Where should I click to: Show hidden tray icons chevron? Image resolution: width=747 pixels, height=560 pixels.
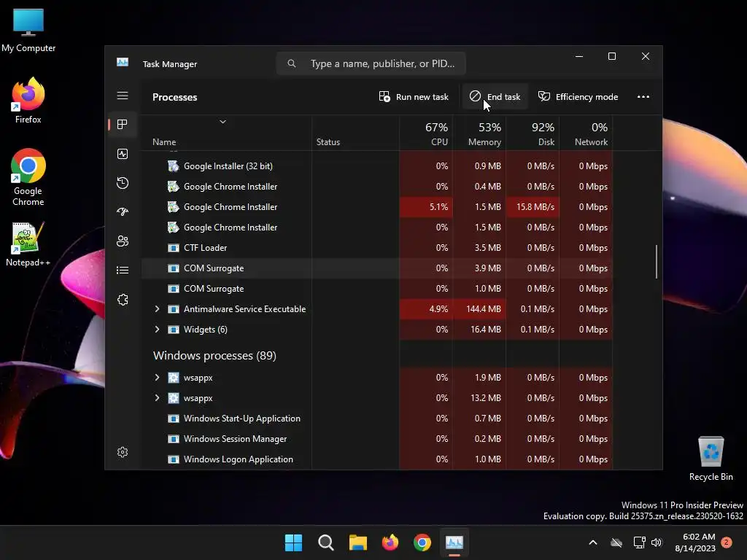593,542
